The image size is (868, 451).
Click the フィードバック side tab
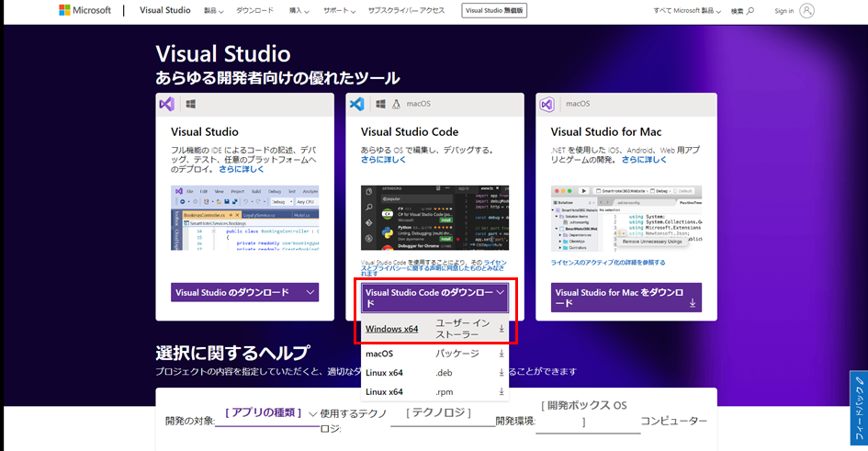pyautogui.click(x=859, y=408)
